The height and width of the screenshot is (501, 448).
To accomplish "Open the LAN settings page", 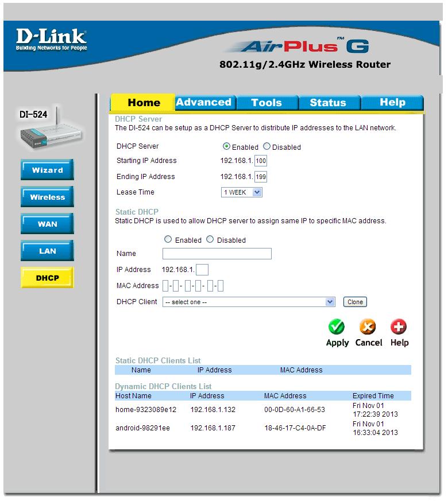I will click(48, 251).
